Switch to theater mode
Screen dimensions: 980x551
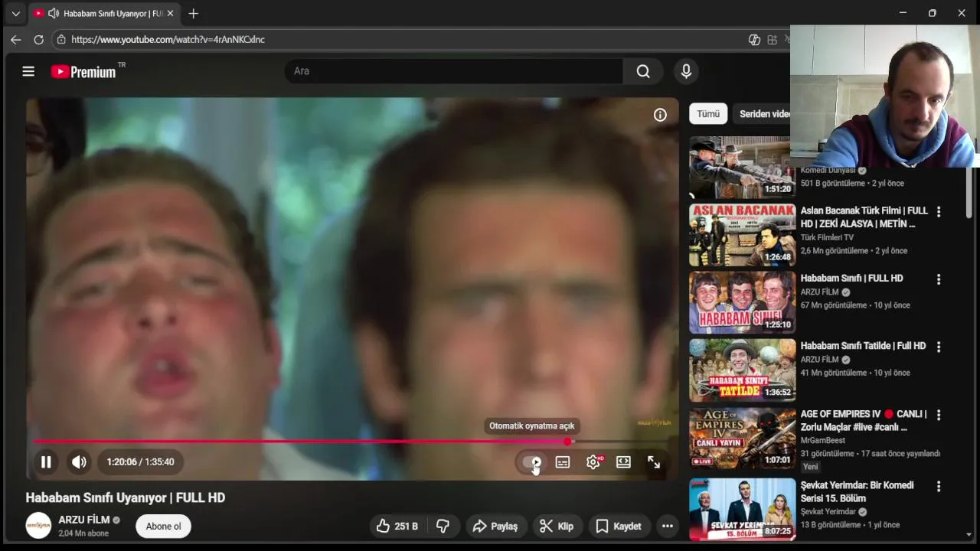pos(623,462)
